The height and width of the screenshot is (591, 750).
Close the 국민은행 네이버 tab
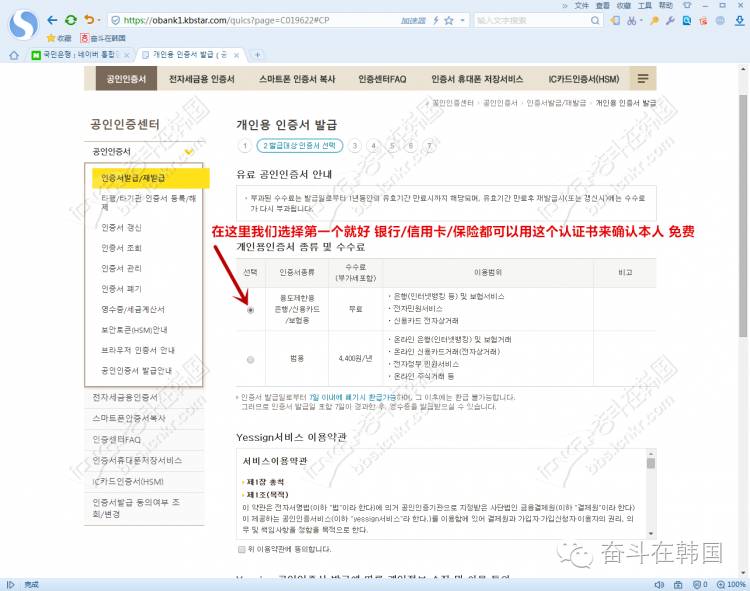127,55
